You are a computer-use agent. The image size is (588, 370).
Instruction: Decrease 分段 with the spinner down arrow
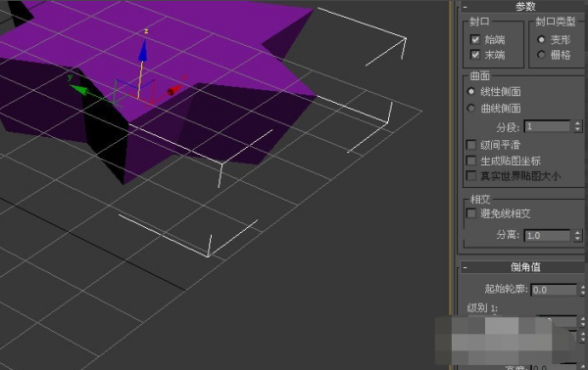[577, 129]
